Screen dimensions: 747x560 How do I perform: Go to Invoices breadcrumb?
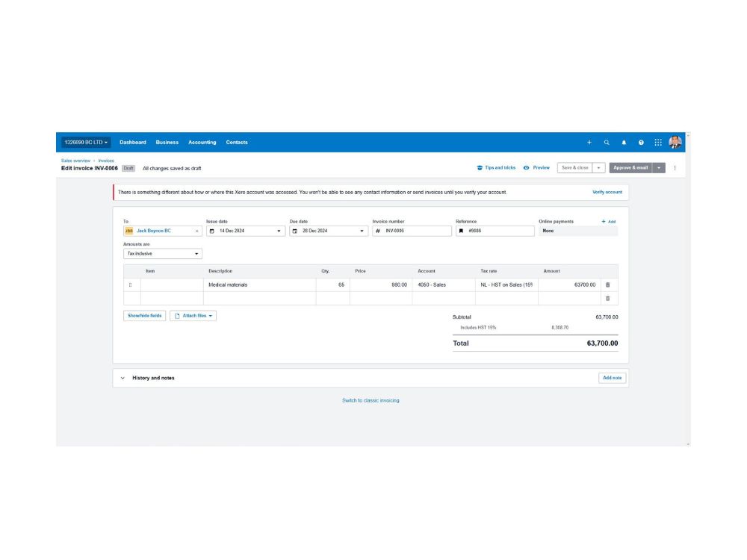pyautogui.click(x=106, y=161)
